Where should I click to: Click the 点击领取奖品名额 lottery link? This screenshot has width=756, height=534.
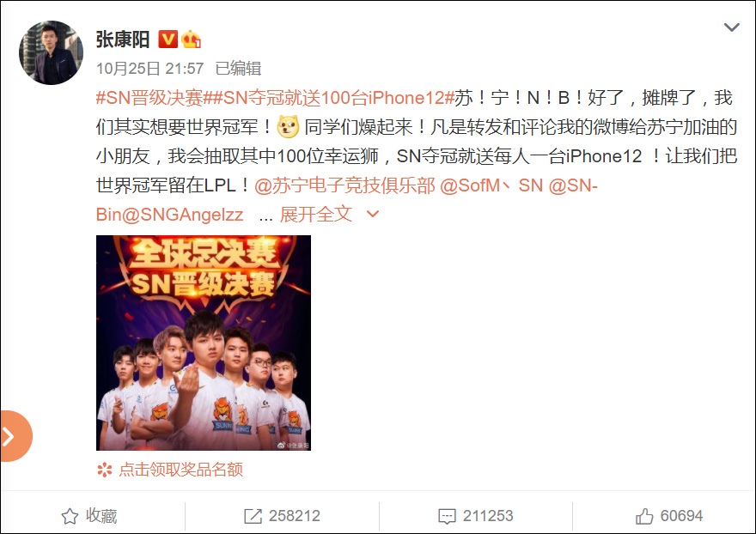[x=180, y=470]
